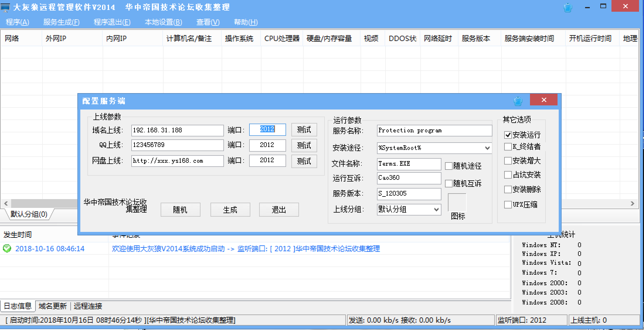Switch to the 域名更新 tab
The width and height of the screenshot is (644, 330).
click(53, 306)
